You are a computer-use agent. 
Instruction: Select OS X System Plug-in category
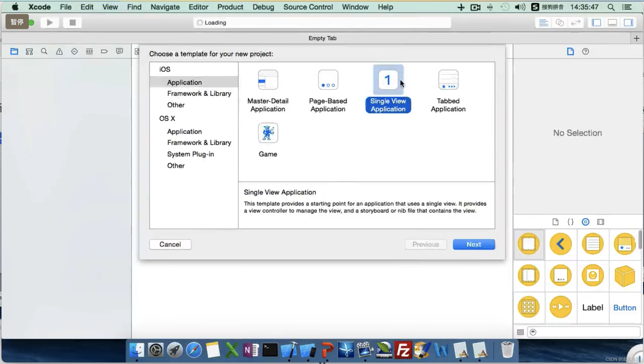point(190,154)
